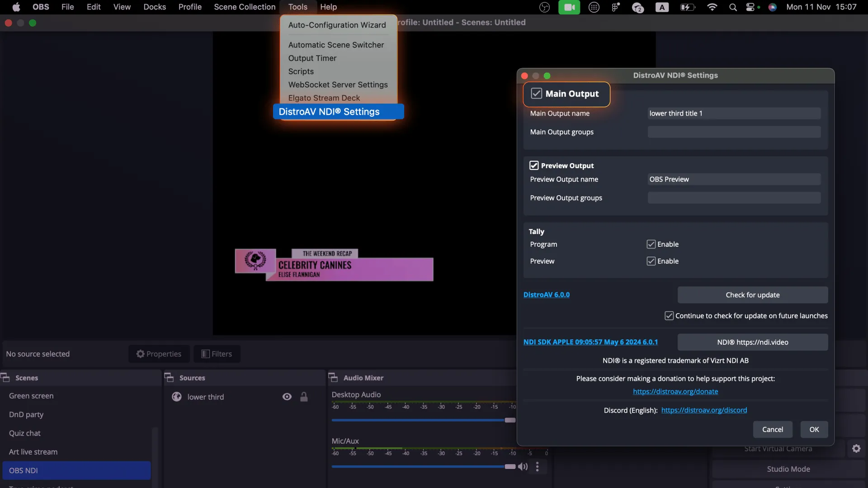Click the keyboard input source icon
Screen dimensions: 868x488
click(x=662, y=7)
